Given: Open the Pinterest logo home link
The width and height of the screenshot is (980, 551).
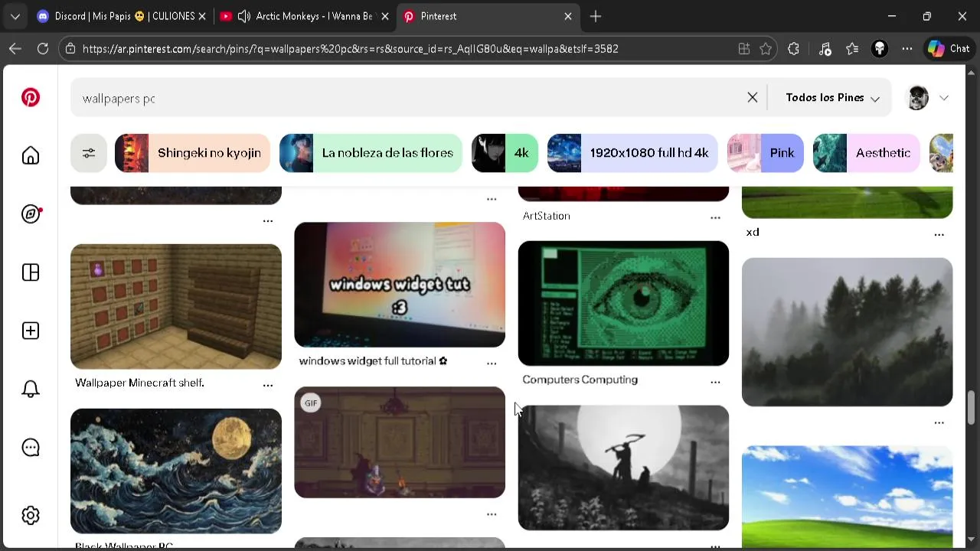Looking at the screenshot, I should (31, 98).
